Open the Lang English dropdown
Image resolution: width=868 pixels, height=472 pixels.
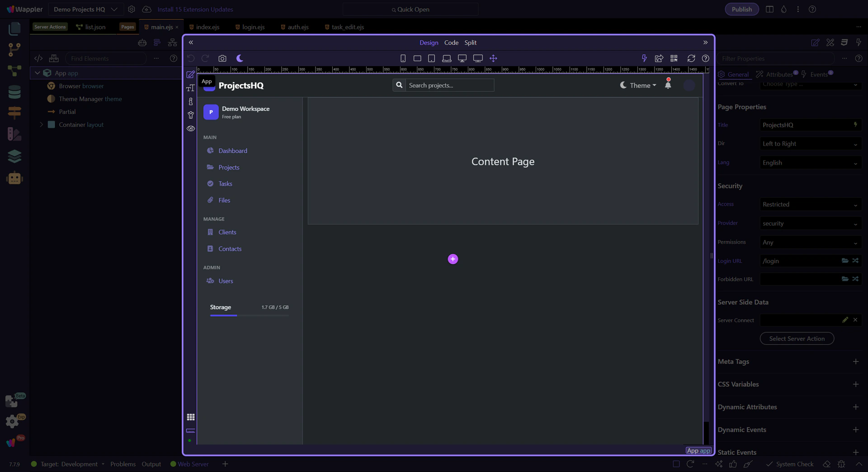pos(810,163)
